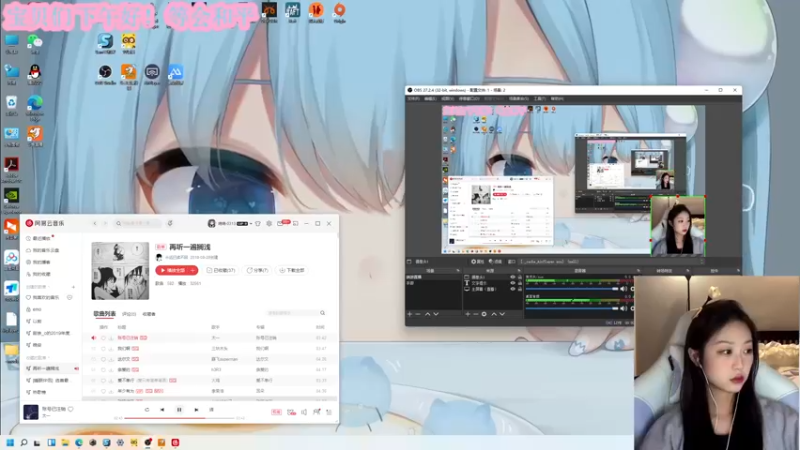Collapse the collected playlists section header
This screenshot has height=450, width=800.
[x=37, y=358]
